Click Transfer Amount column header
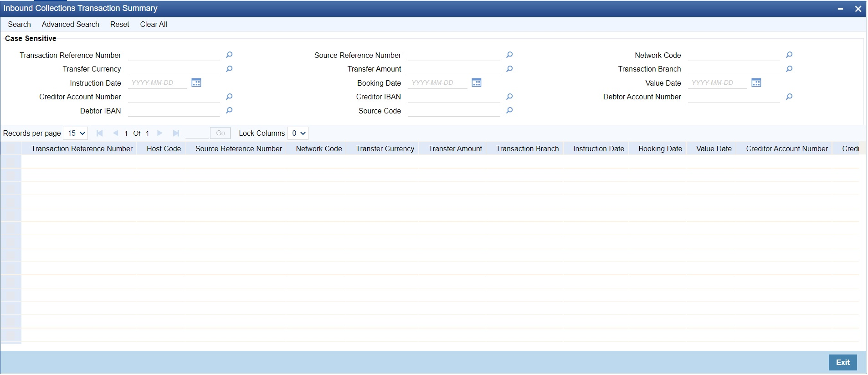 click(455, 149)
